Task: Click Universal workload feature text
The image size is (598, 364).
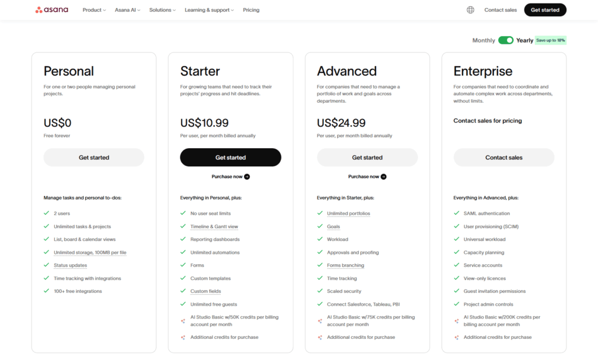Action: point(484,240)
